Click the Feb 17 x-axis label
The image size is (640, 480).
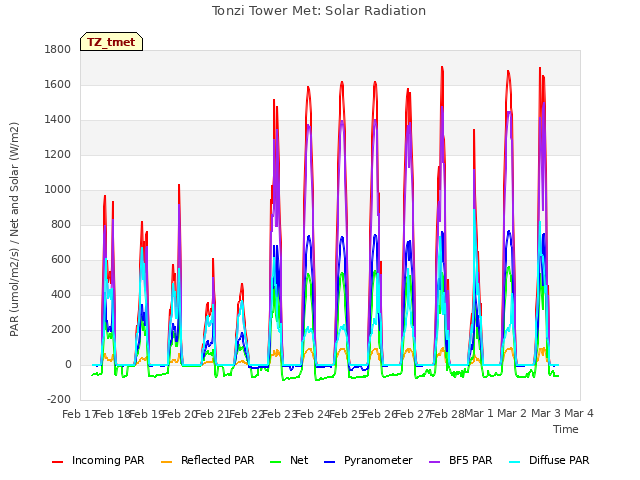click(80, 414)
